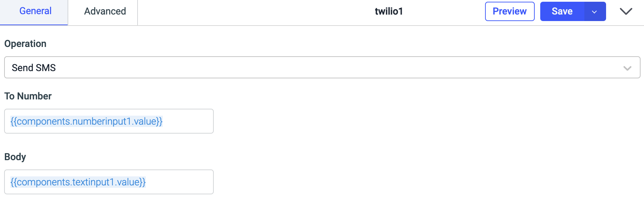Open the Operation dropdown showing Send SMS
The height and width of the screenshot is (214, 644).
coord(310,68)
